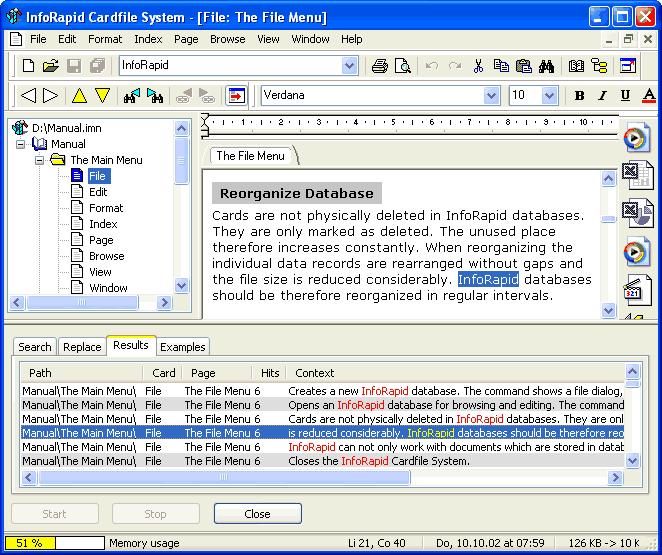Viewport: 662px width, 555px height.
Task: Click the Save floppy disk icon
Action: (x=74, y=66)
